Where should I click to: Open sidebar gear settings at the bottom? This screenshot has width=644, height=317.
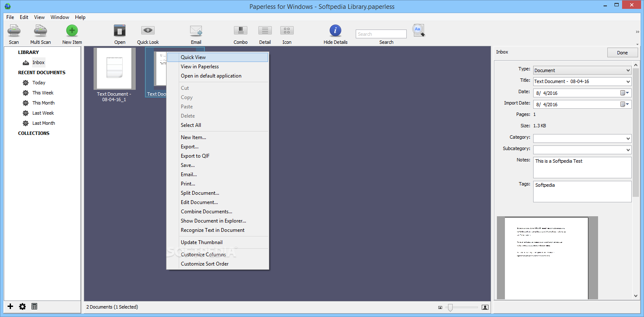click(x=22, y=306)
